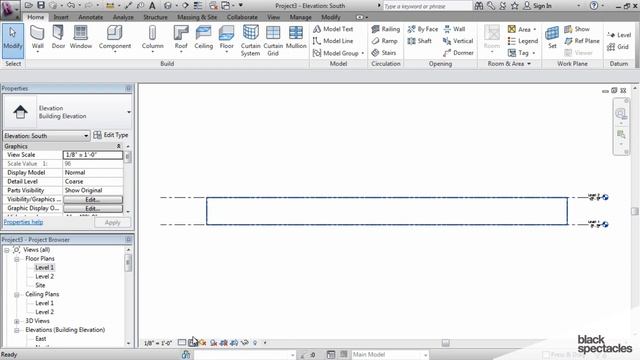Click the Shaft opening tool

[x=420, y=41]
